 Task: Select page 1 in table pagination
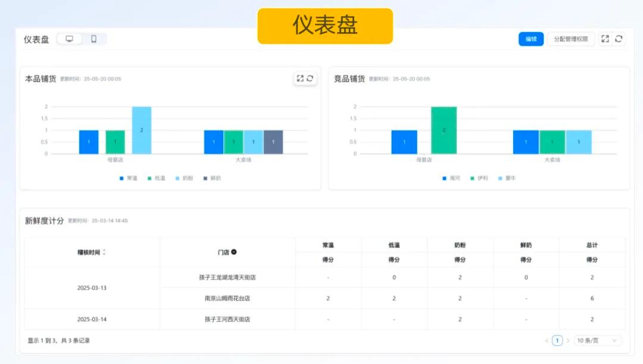click(x=557, y=340)
